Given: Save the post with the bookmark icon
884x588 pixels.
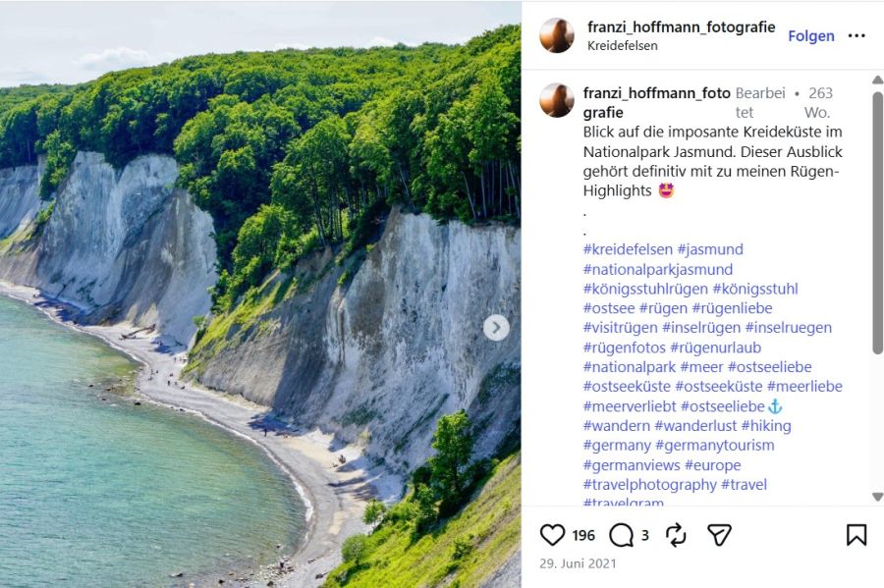Looking at the screenshot, I should coord(856,534).
